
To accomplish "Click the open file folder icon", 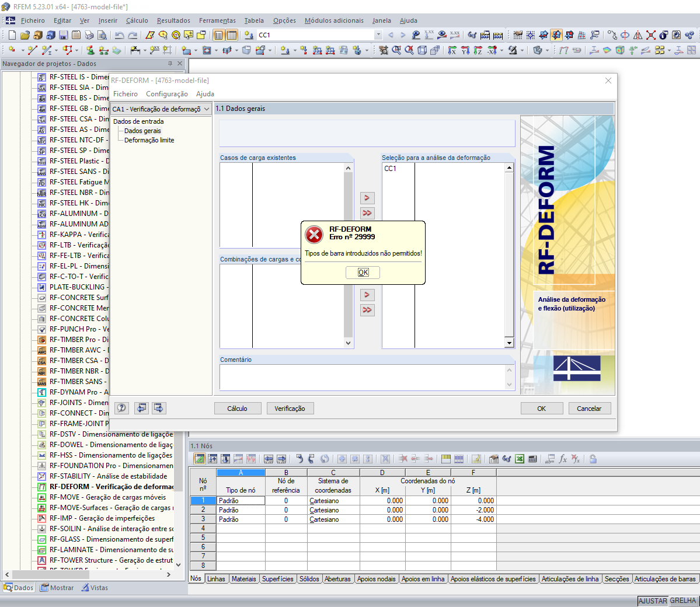I will pyautogui.click(x=25, y=35).
